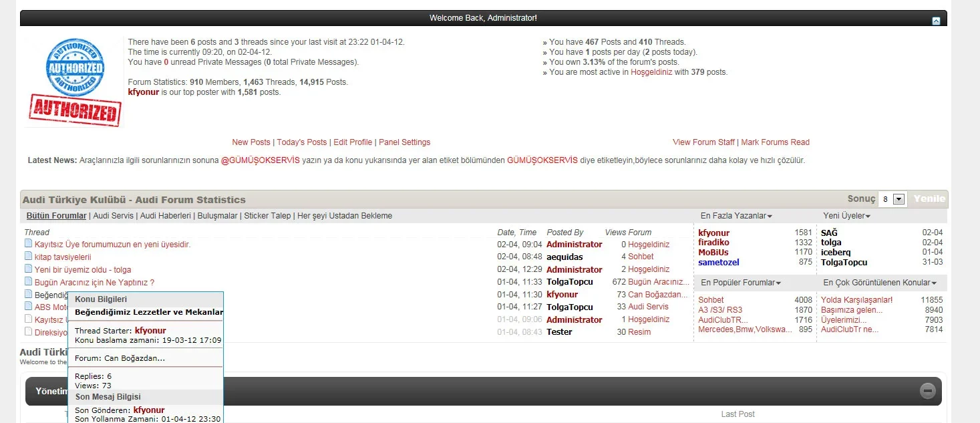Open Başımıza gelen... most viewed thread
The width and height of the screenshot is (980, 423).
point(852,310)
